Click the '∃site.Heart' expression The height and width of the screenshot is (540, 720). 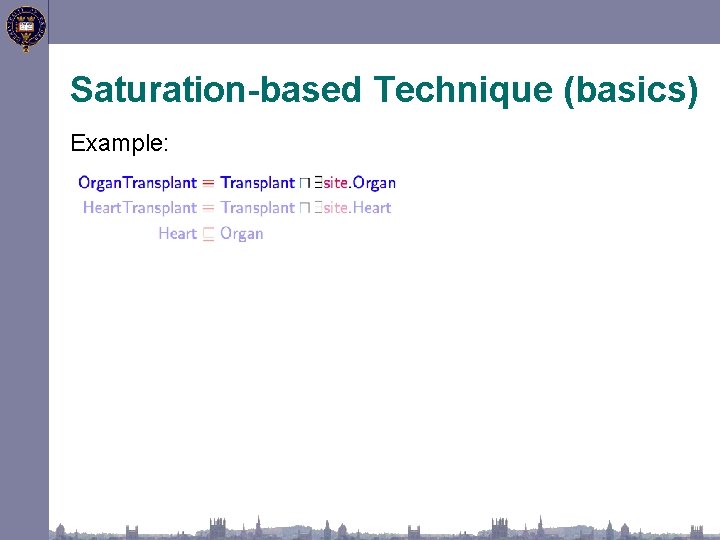click(353, 208)
